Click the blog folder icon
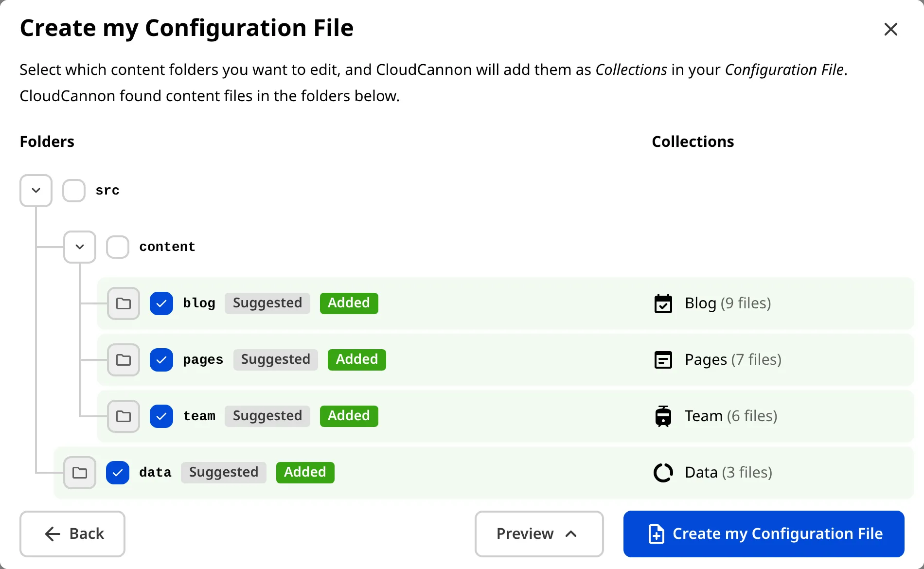 (123, 303)
